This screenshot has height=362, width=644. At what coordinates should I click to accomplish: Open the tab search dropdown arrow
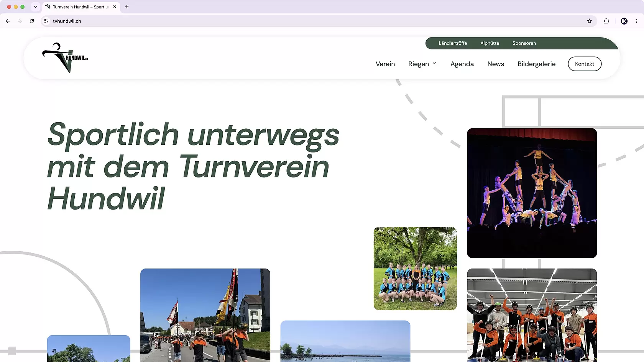pos(35,7)
